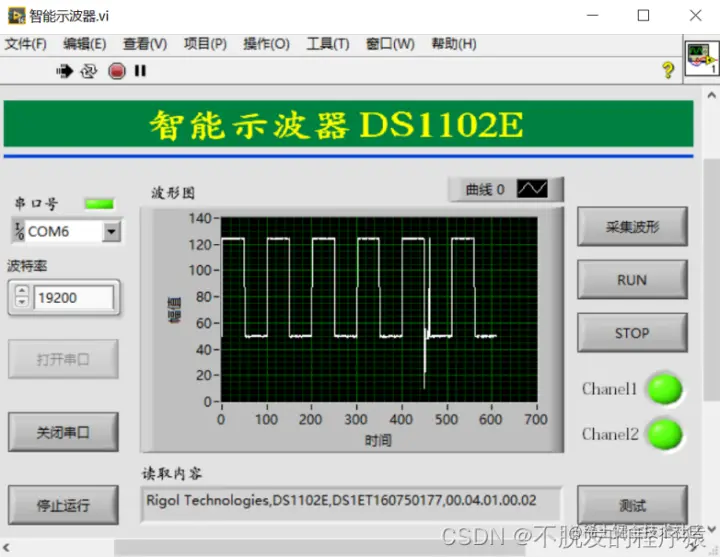This screenshot has width=720, height=557.
Task: Click the 波特率 label
Action: tap(27, 266)
